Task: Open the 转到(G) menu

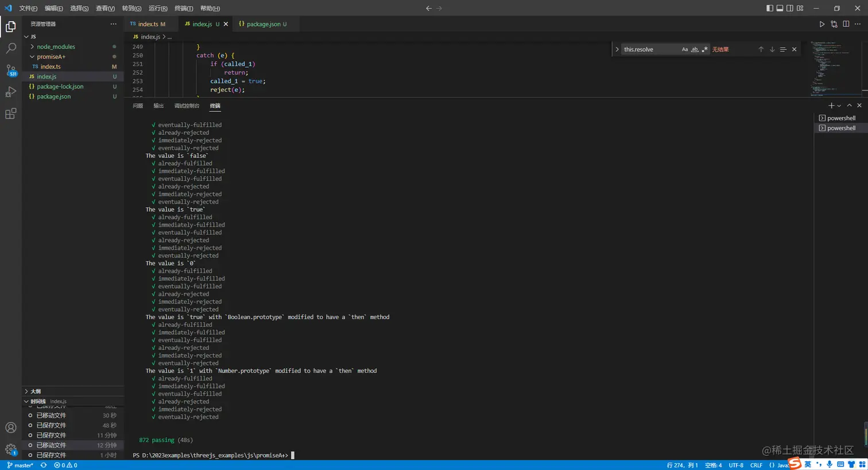Action: tap(131, 8)
